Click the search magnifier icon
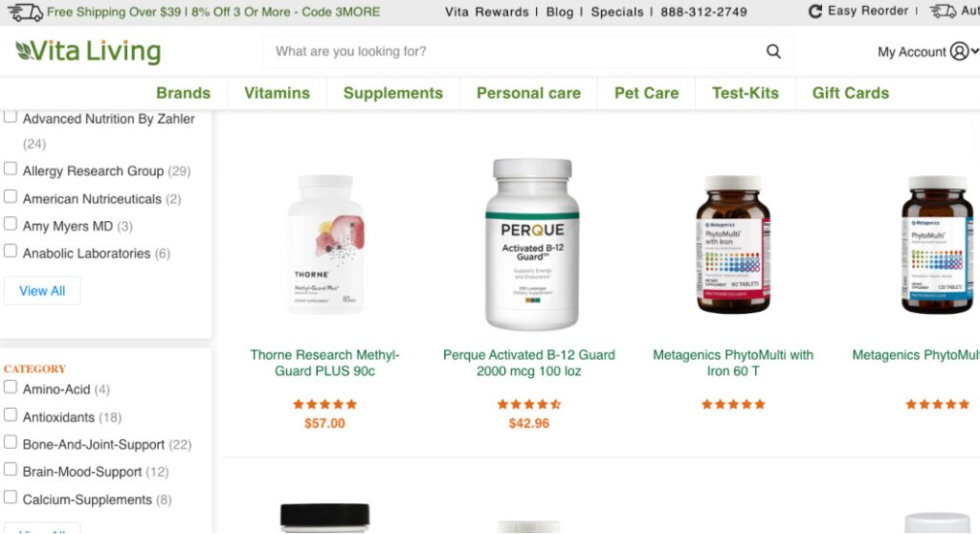This screenshot has height=534, width=980. pos(773,52)
